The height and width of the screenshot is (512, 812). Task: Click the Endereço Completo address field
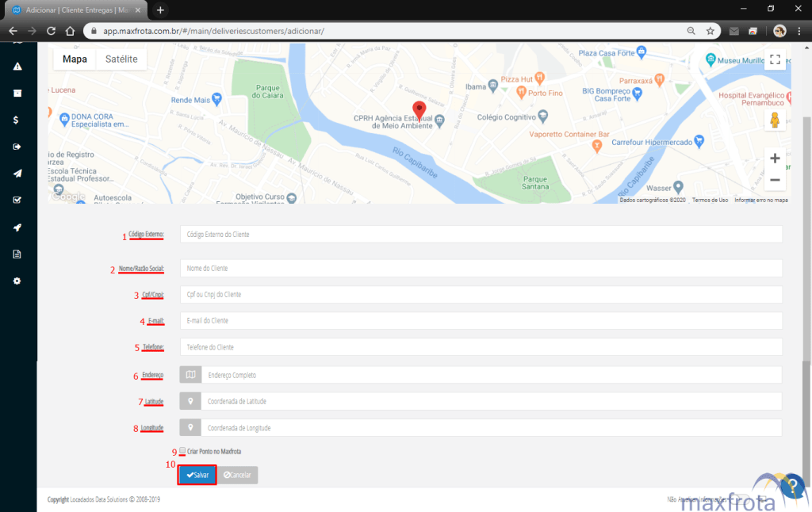point(491,375)
